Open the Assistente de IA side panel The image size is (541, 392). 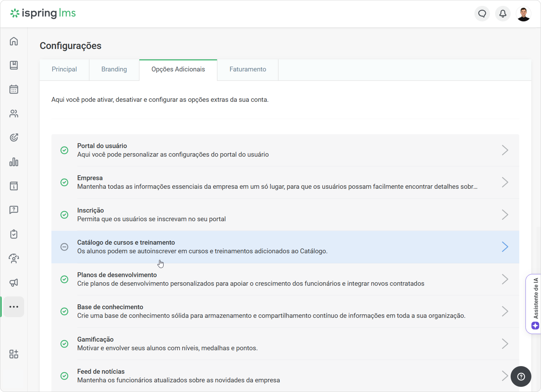pyautogui.click(x=534, y=304)
